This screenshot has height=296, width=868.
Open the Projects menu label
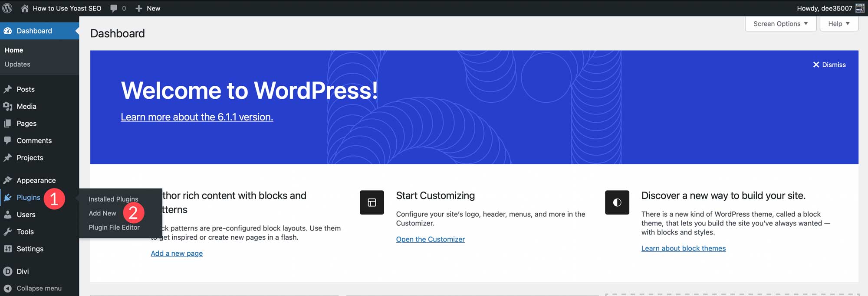30,158
